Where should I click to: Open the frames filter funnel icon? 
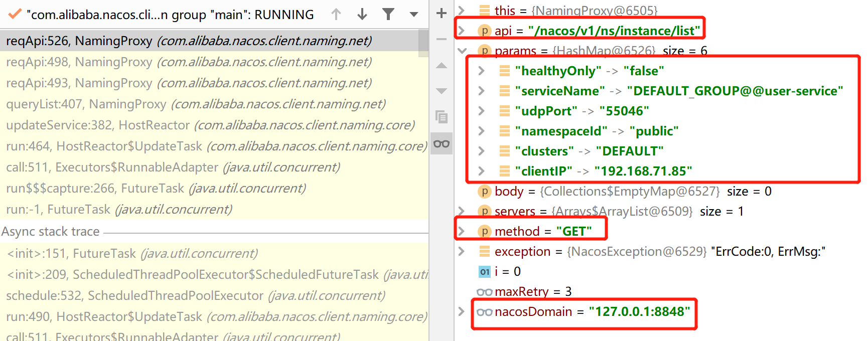click(x=388, y=14)
